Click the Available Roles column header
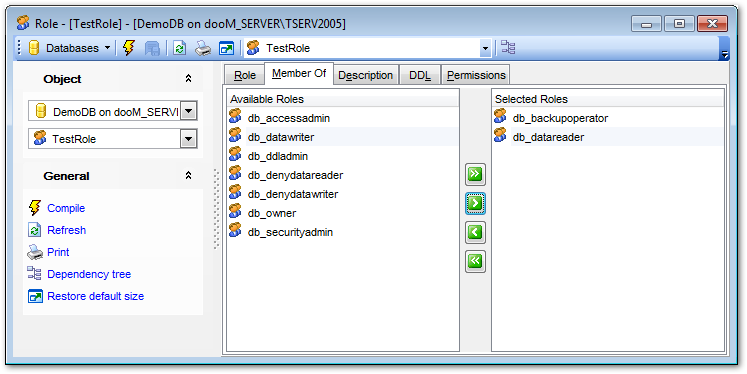Image resolution: width=747 pixels, height=374 pixels. pyautogui.click(x=343, y=99)
